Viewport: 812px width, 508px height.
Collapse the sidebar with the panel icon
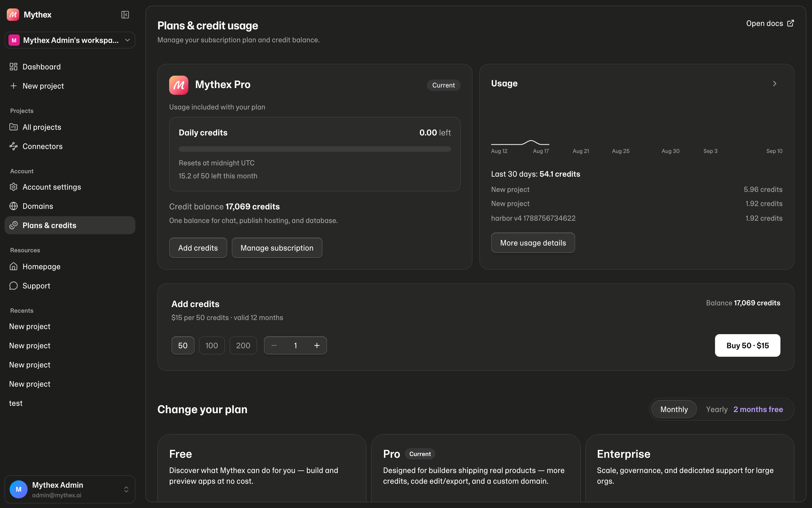[125, 14]
